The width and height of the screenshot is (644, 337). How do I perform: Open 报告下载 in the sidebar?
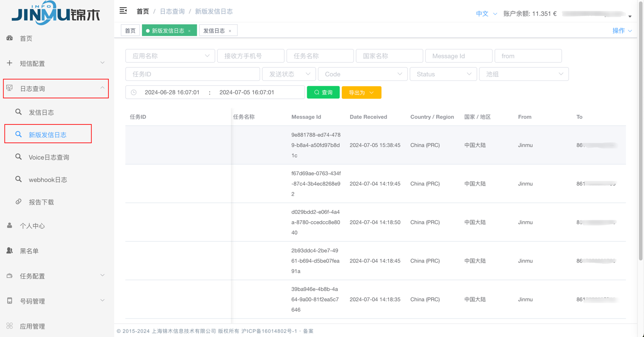coord(41,202)
